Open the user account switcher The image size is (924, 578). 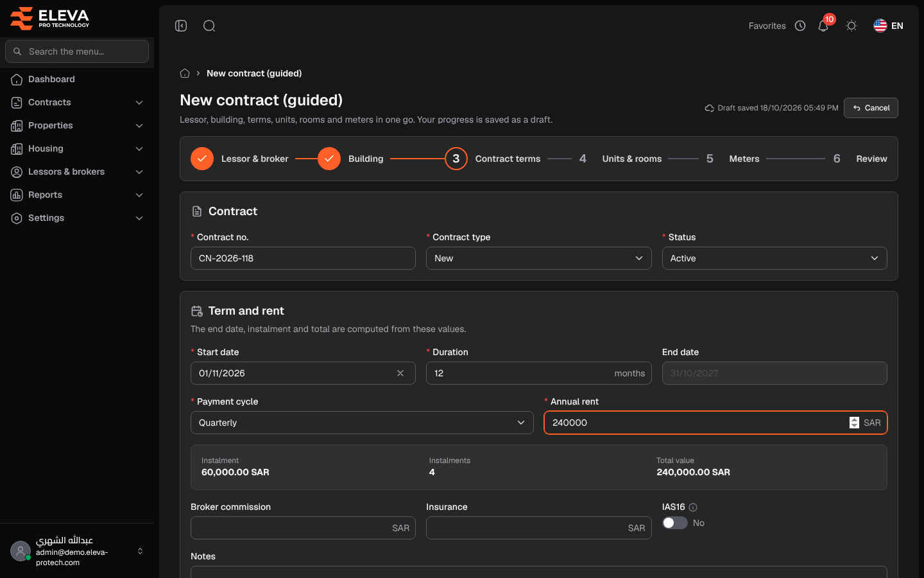(77, 551)
